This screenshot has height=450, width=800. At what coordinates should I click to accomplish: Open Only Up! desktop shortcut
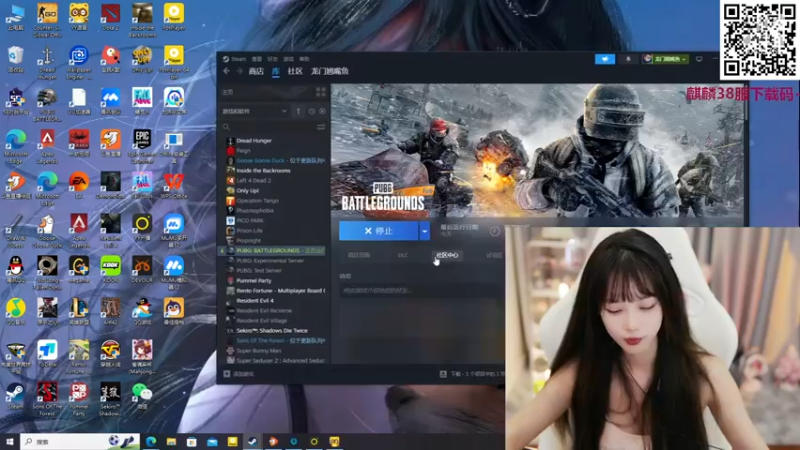[x=142, y=60]
